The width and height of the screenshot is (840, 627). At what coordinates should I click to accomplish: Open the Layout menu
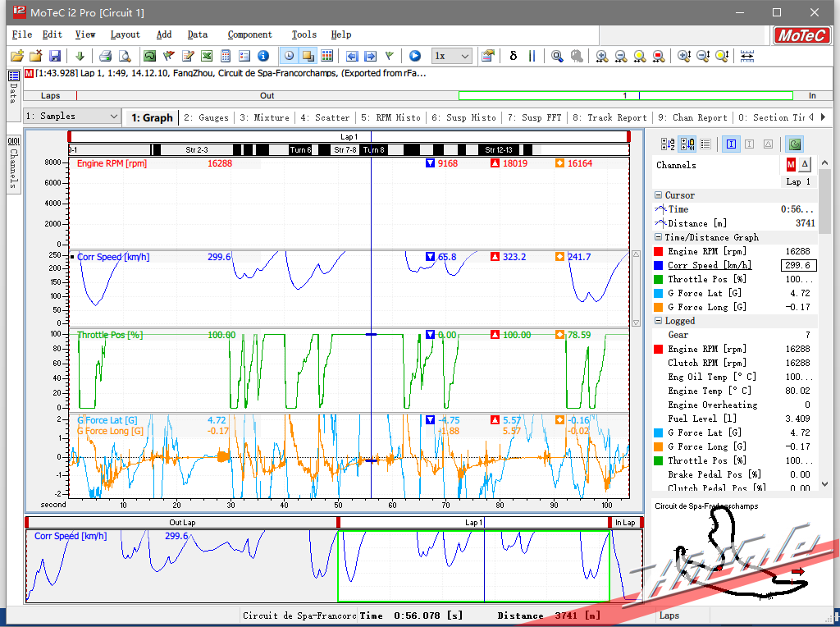tap(125, 34)
